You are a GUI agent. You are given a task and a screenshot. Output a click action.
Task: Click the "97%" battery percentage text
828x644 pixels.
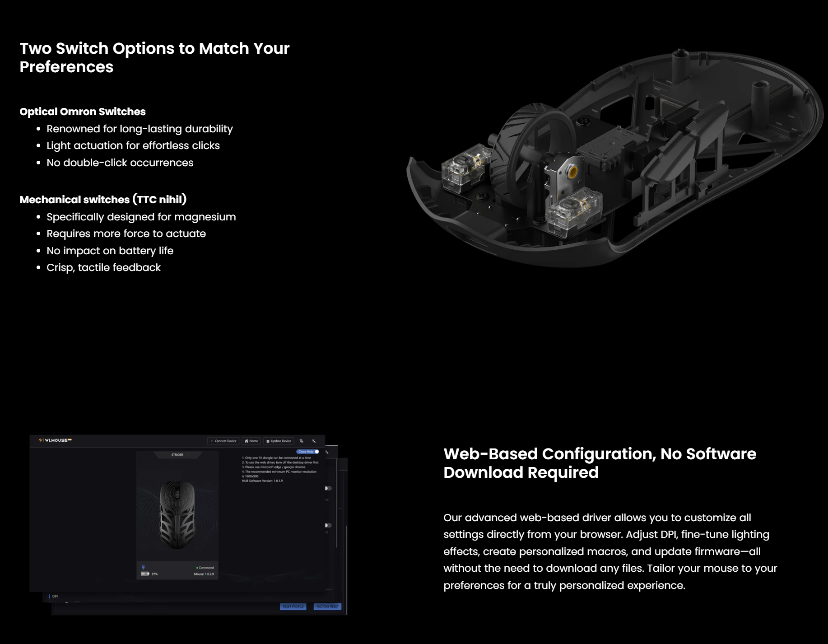155,574
